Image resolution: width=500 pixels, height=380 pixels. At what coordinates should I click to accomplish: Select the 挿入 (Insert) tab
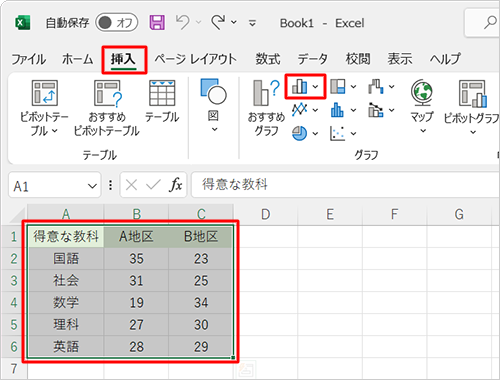[123, 59]
